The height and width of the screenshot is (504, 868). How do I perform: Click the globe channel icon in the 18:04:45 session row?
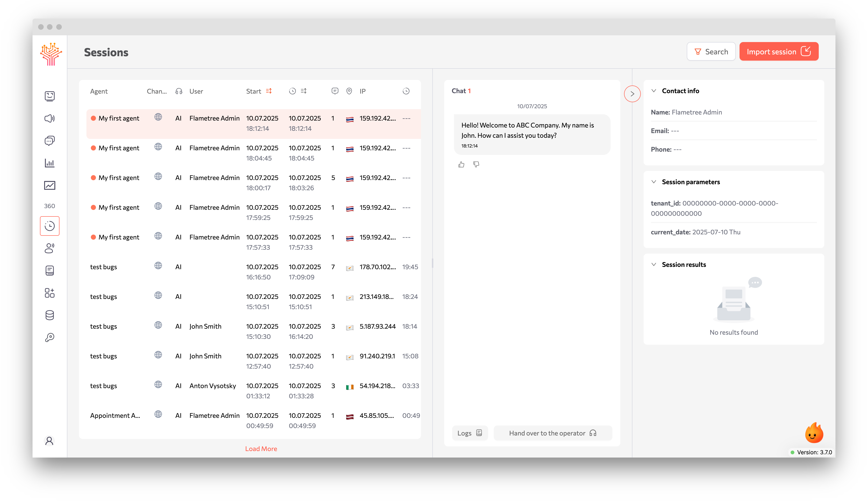click(x=158, y=147)
